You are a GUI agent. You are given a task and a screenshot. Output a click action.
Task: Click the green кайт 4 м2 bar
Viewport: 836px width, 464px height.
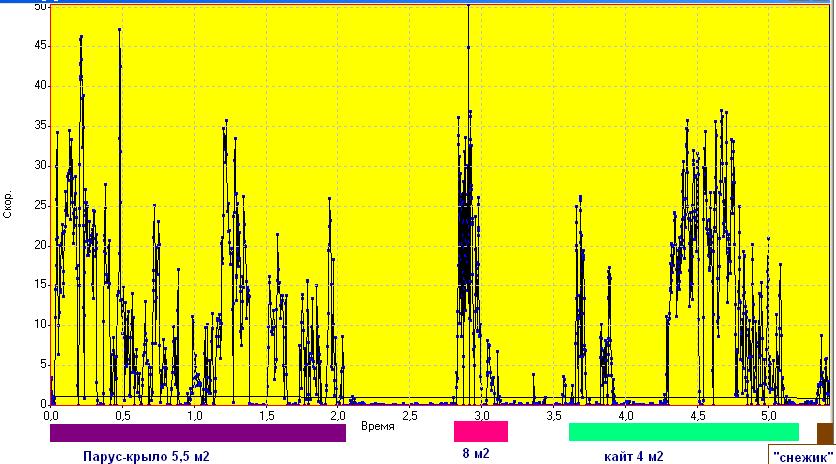pyautogui.click(x=683, y=432)
